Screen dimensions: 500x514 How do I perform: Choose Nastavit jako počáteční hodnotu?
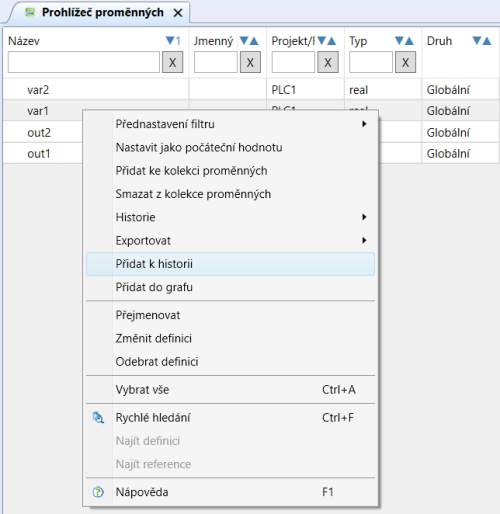point(230,147)
